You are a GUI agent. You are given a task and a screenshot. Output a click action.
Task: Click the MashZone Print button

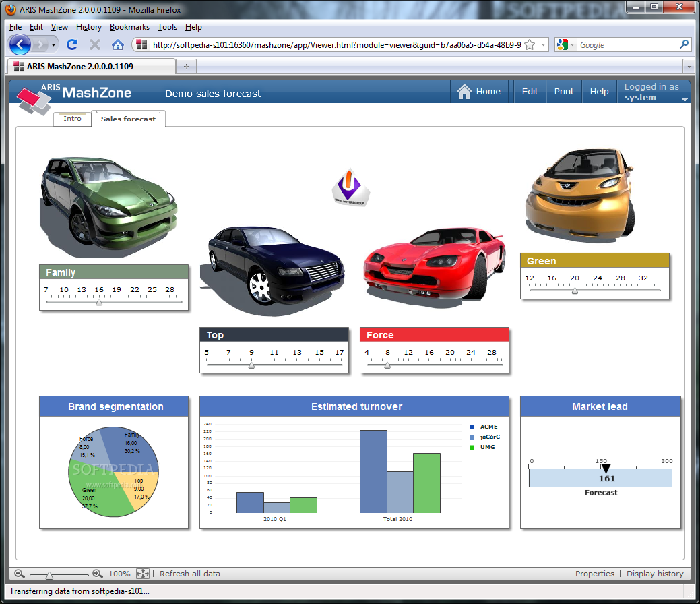click(564, 92)
